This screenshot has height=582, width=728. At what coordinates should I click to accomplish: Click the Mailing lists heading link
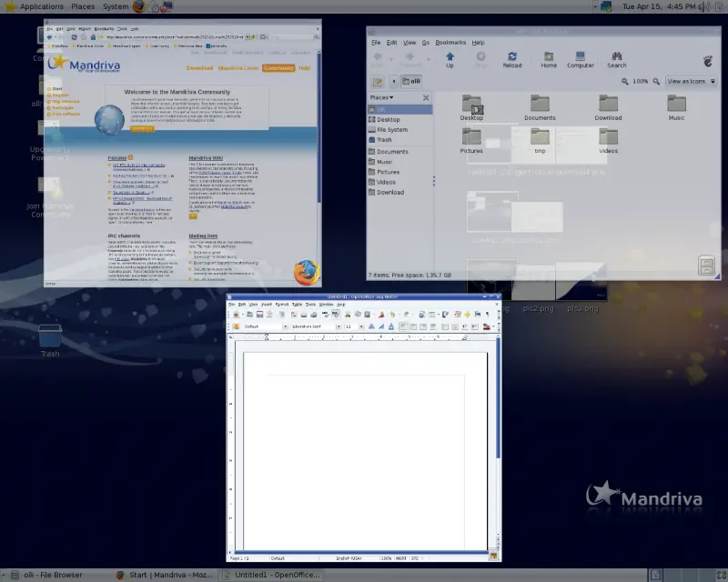click(203, 236)
